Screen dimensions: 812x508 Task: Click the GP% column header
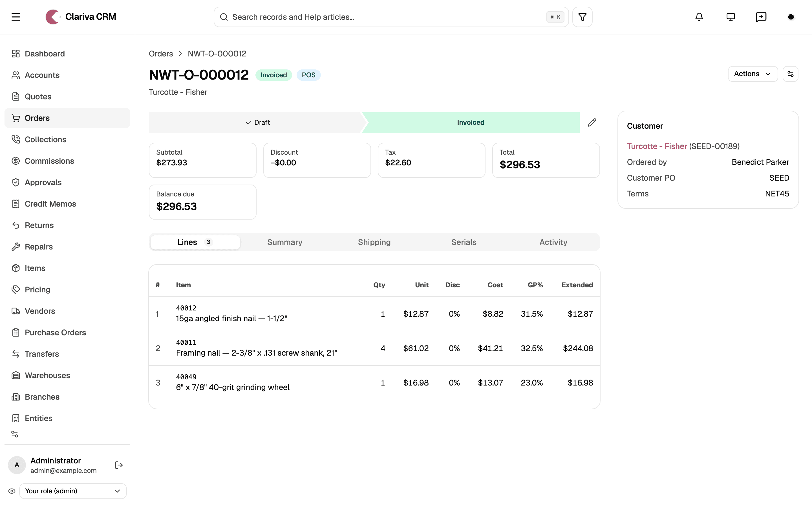(x=535, y=285)
